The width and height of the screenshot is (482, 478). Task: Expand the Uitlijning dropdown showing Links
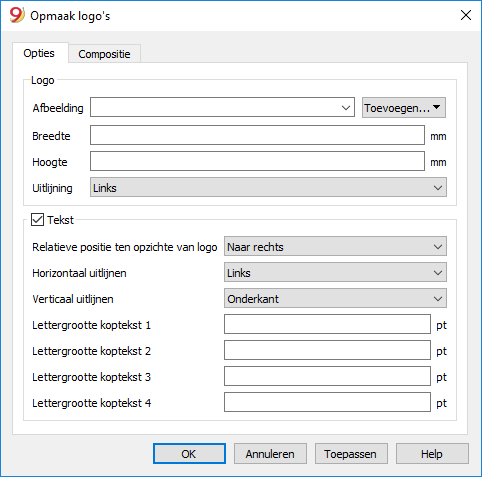point(268,187)
